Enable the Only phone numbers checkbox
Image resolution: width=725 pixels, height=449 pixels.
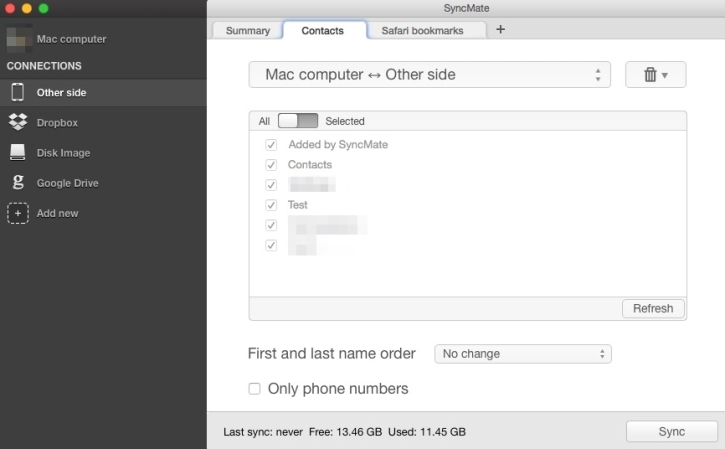pos(254,388)
